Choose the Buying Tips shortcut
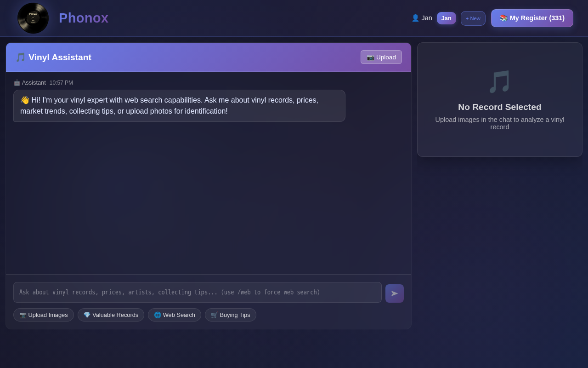This screenshot has width=588, height=368. [231, 315]
